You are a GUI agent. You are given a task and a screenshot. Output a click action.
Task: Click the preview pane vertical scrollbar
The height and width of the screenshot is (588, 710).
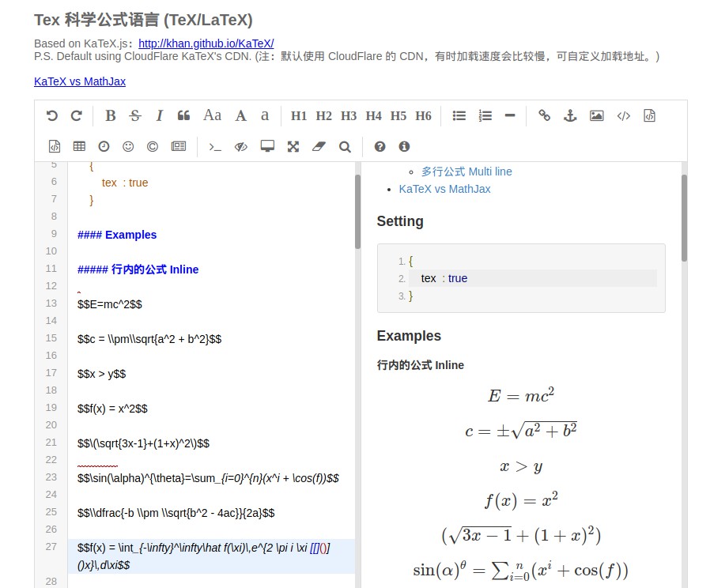coord(684,218)
